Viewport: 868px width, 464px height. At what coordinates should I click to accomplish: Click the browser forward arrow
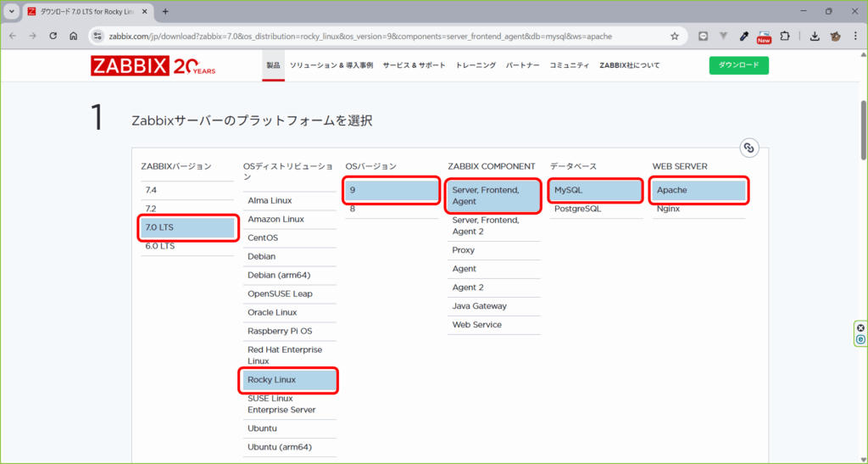(x=33, y=36)
